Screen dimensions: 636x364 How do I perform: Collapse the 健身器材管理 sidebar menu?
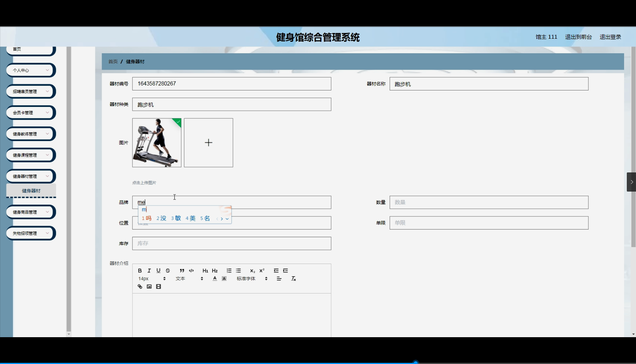[31, 176]
